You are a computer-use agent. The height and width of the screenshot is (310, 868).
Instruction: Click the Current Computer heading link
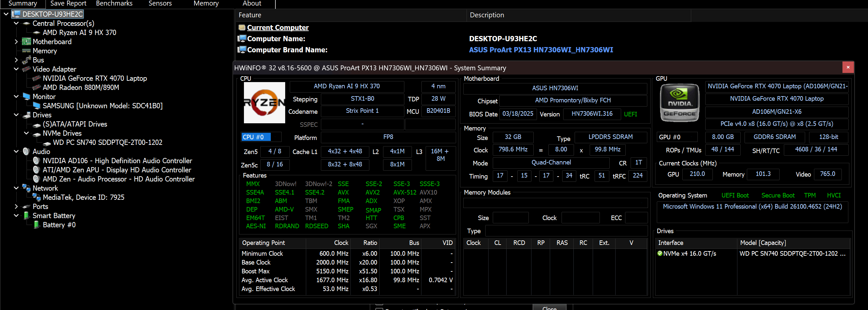click(x=278, y=27)
